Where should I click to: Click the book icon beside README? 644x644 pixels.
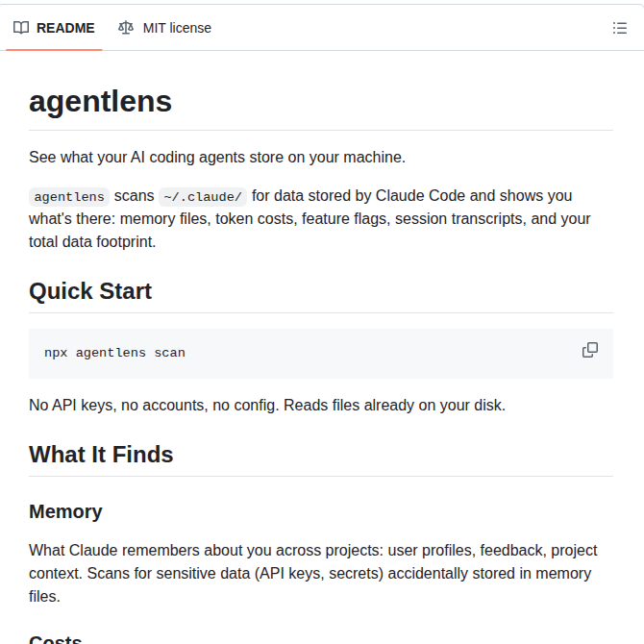21,28
